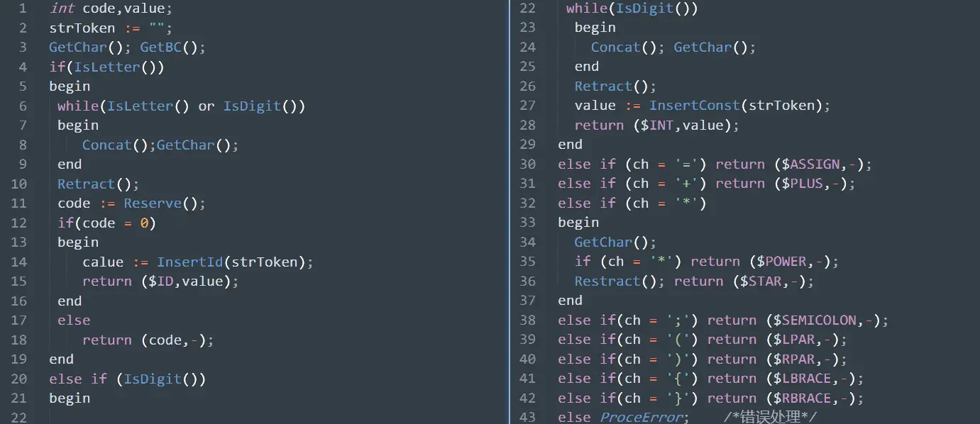The height and width of the screenshot is (424, 980).
Task: Click 'Retract();' on line 26
Action: (616, 87)
